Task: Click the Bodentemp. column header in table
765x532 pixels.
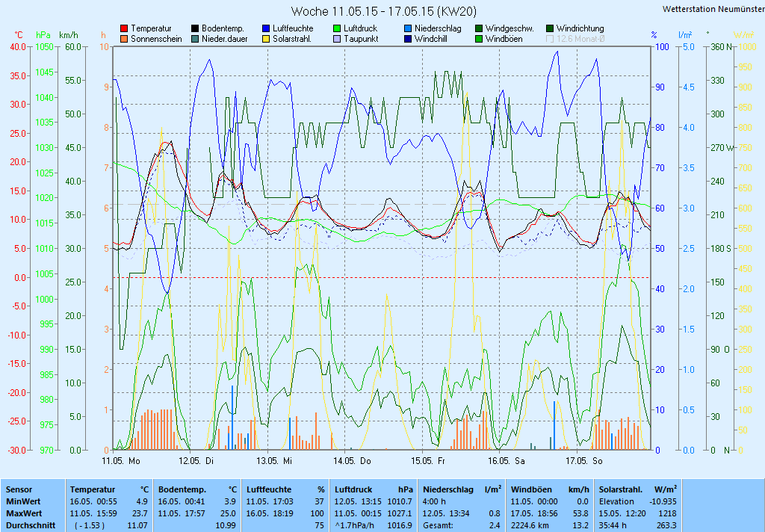Action: 182,489
